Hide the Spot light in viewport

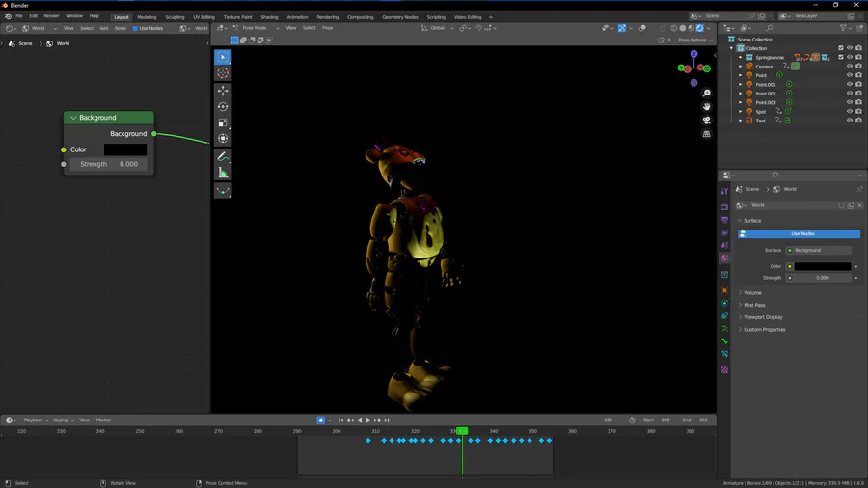coord(849,111)
